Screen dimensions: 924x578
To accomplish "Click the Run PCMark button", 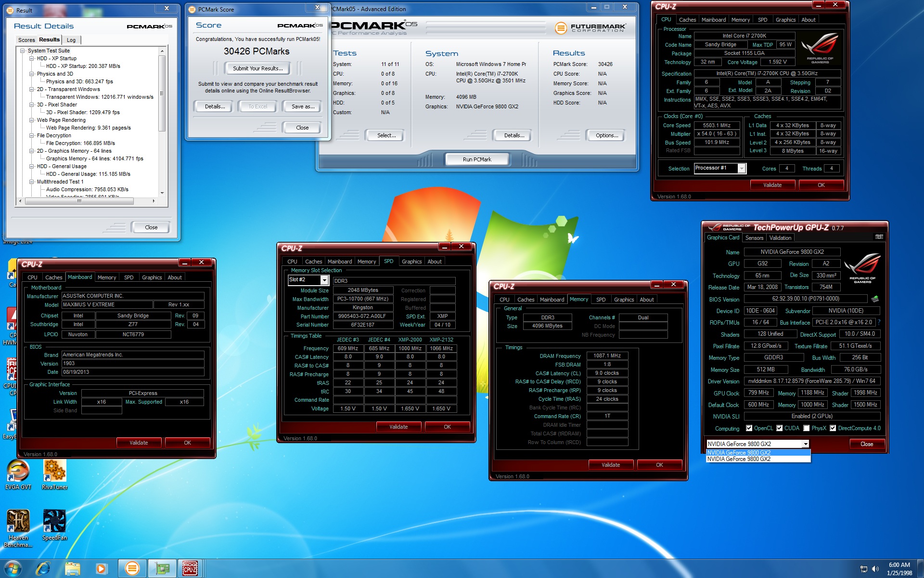I will [x=477, y=159].
